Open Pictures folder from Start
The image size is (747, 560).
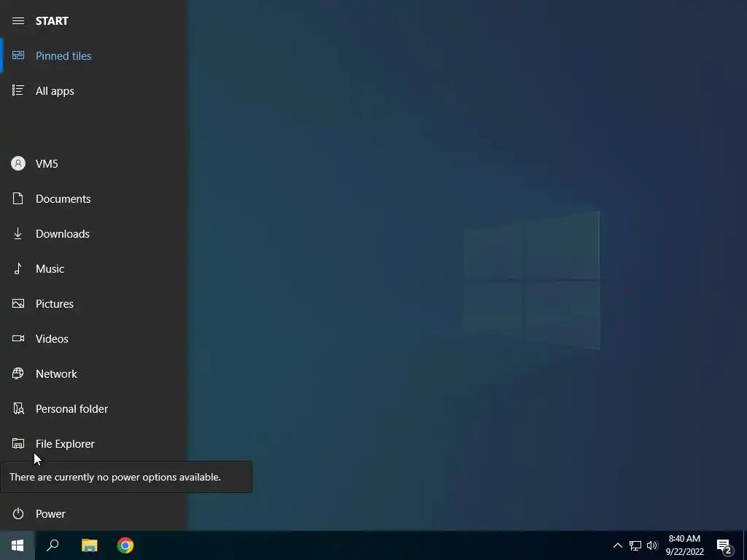[93, 304]
